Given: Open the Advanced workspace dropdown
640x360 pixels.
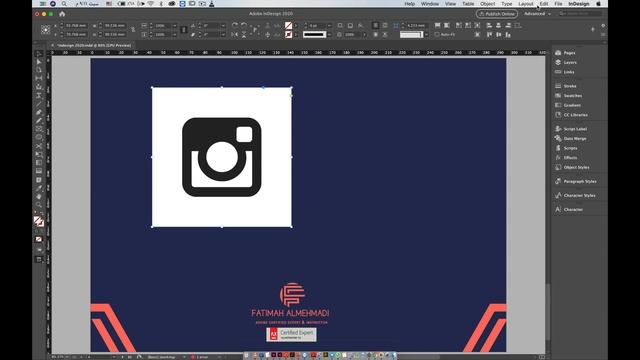Looking at the screenshot, I should tap(537, 14).
